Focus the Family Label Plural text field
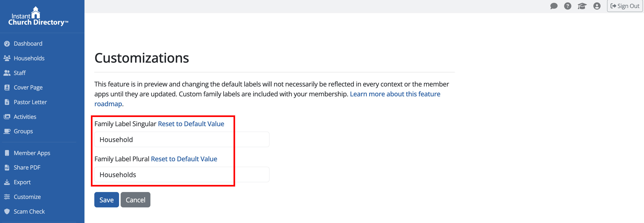The image size is (644, 223). pyautogui.click(x=182, y=175)
